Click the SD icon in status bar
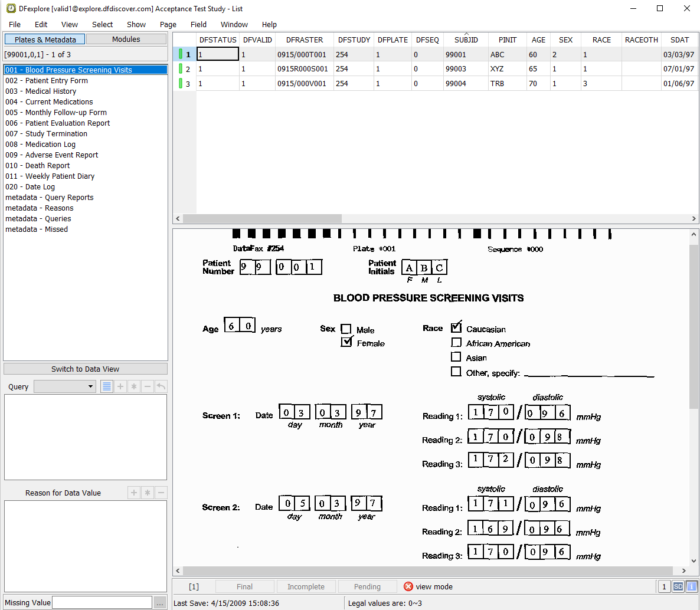The width and height of the screenshot is (700, 610). point(678,586)
